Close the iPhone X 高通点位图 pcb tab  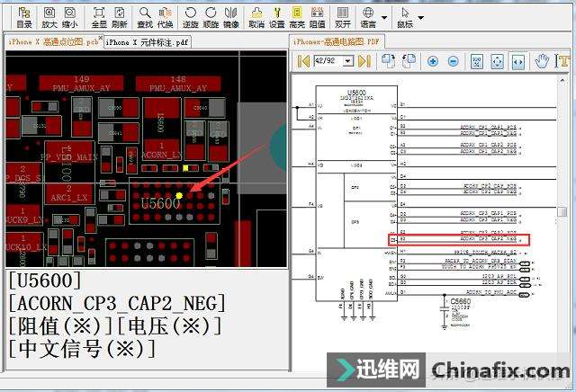101,38
